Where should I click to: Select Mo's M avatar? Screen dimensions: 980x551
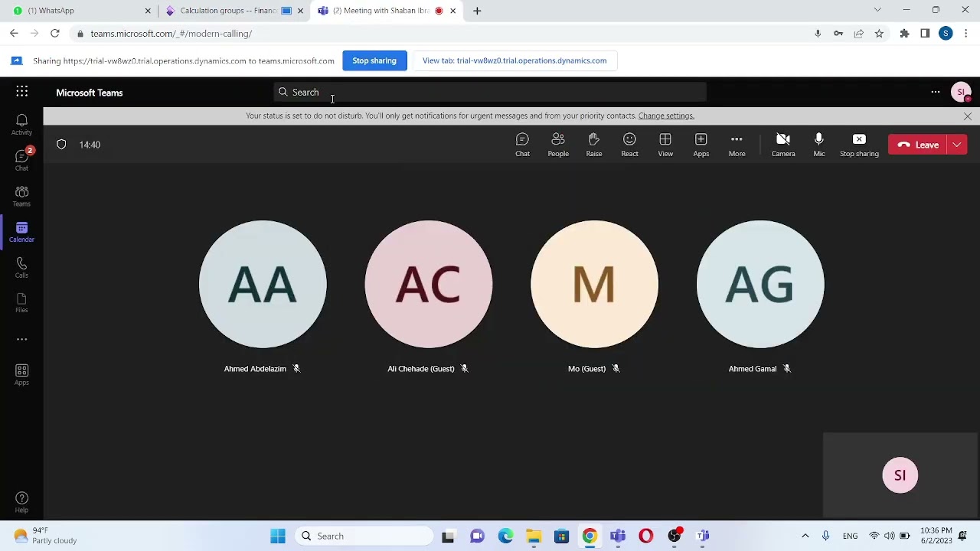[x=594, y=284]
